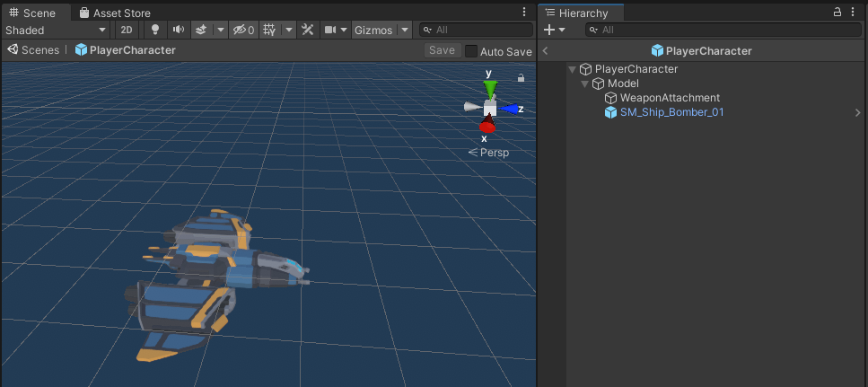Image resolution: width=868 pixels, height=387 pixels.
Task: Click the center cube of orientation gizmo
Action: click(x=490, y=108)
